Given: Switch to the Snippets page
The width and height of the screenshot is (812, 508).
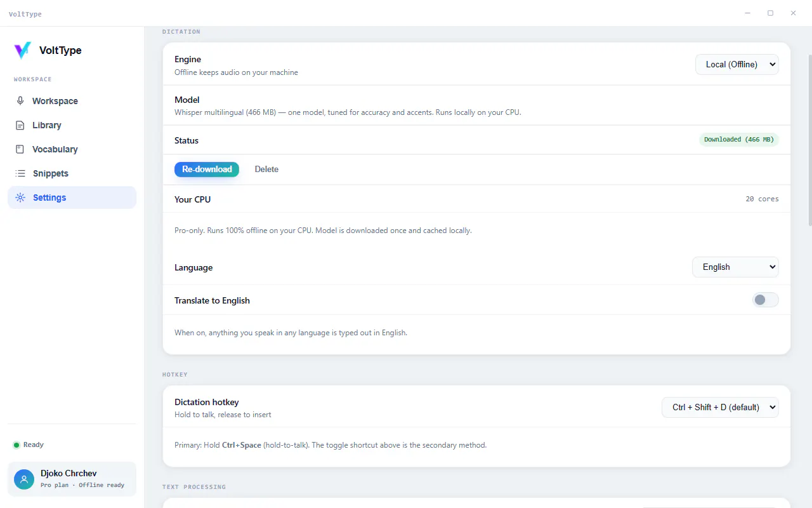Looking at the screenshot, I should pyautogui.click(x=72, y=173).
